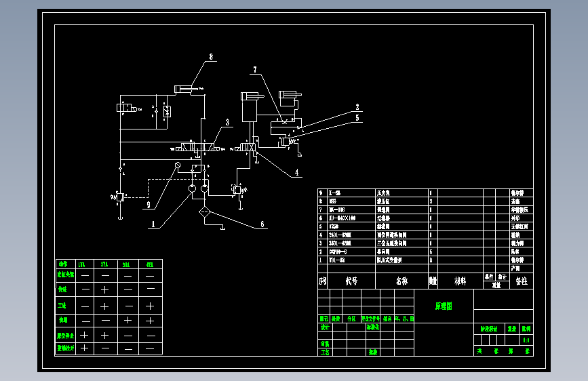Select the throttle valve symbol near callout 7
This screenshot has height=381, width=588.
click(x=285, y=122)
